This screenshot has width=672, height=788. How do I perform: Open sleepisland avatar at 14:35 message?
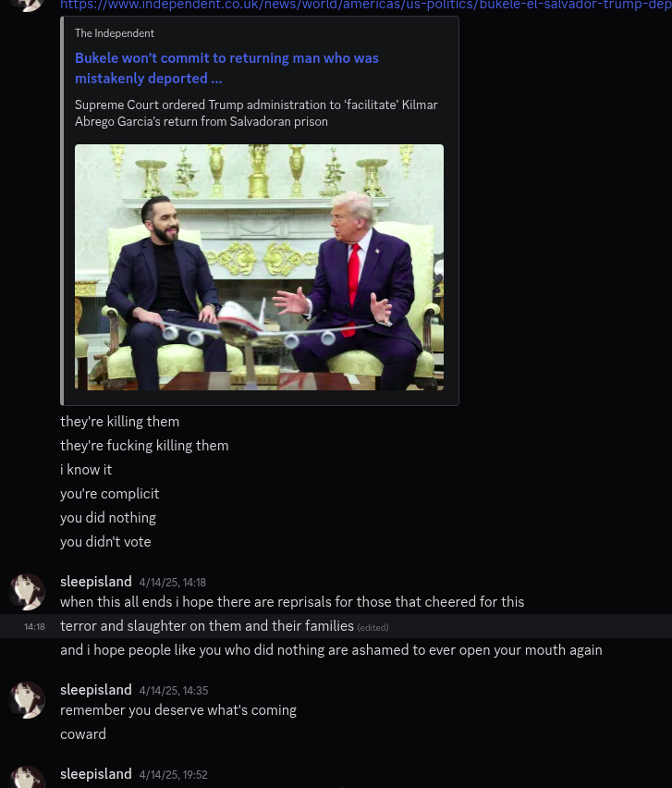27,699
